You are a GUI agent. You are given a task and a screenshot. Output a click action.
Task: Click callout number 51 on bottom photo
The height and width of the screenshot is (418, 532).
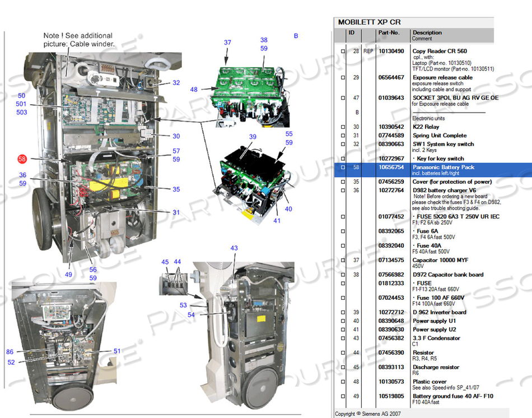[117, 351]
